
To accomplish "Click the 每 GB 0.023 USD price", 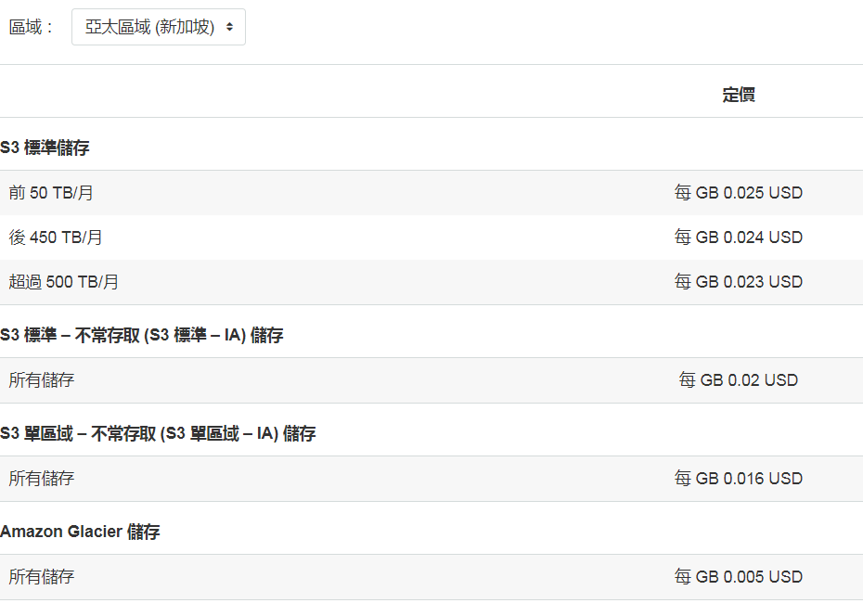I will tap(739, 282).
